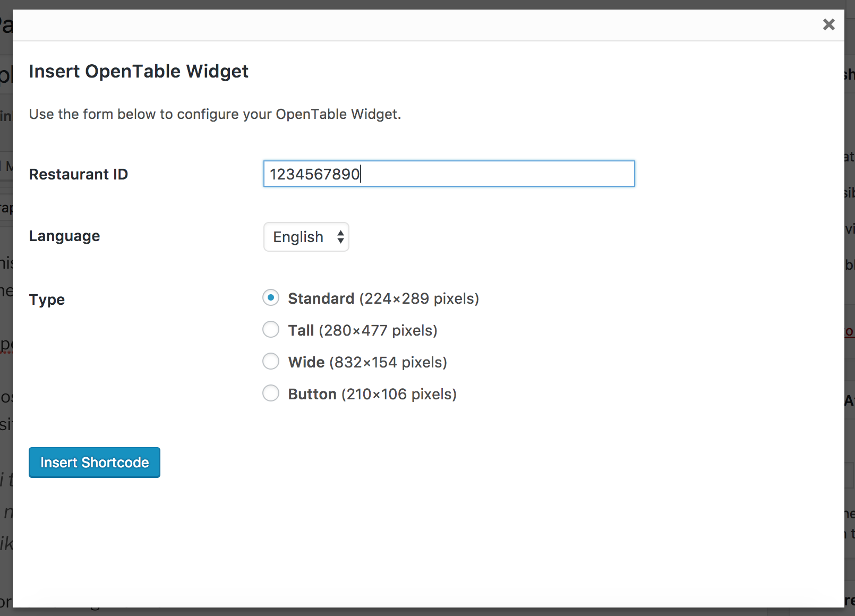Close the Insert OpenTable Widget dialog
855x616 pixels.
coord(828,24)
